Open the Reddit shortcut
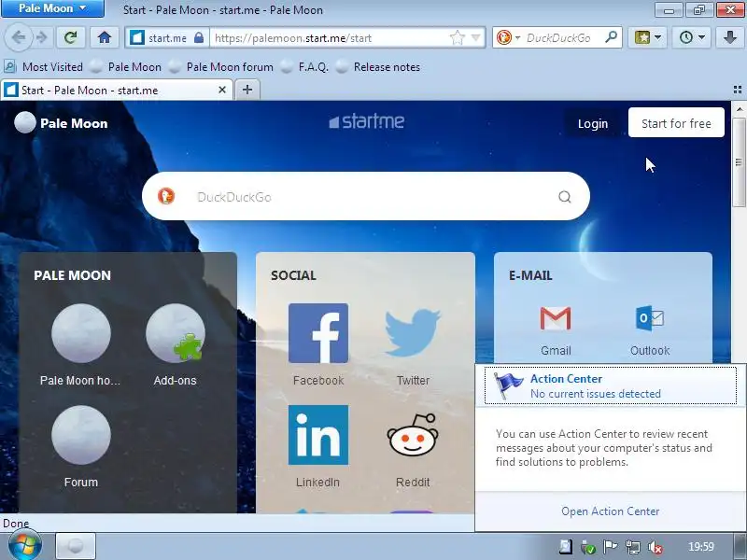Screen dimensions: 747x560 click(413, 447)
